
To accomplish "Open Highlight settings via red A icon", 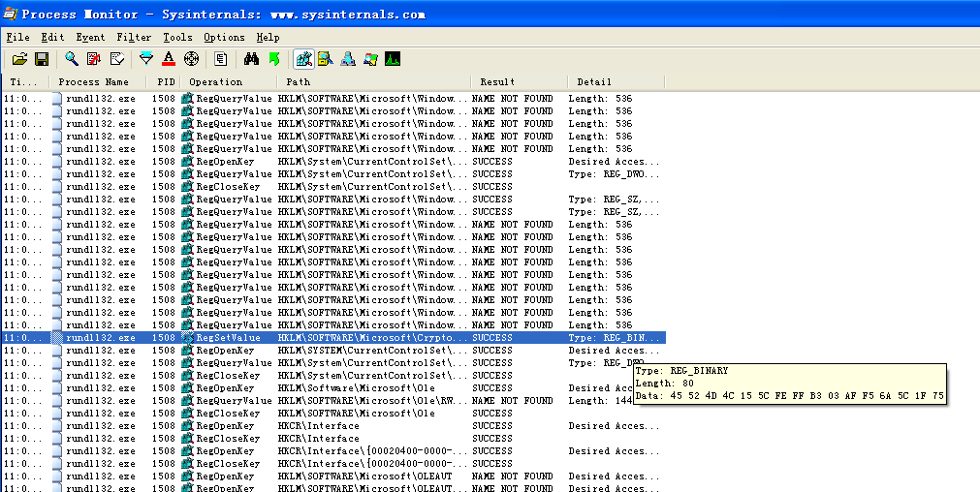I will pos(169,59).
